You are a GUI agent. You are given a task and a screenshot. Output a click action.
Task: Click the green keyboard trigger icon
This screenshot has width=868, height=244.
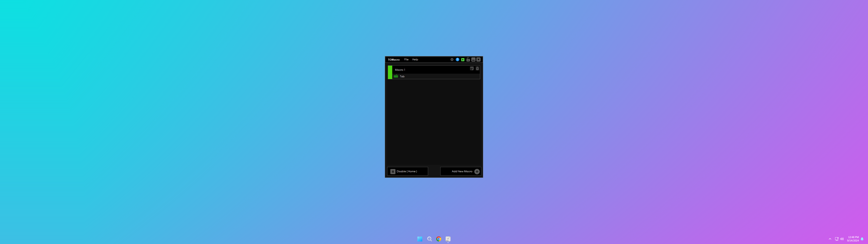[x=396, y=76]
